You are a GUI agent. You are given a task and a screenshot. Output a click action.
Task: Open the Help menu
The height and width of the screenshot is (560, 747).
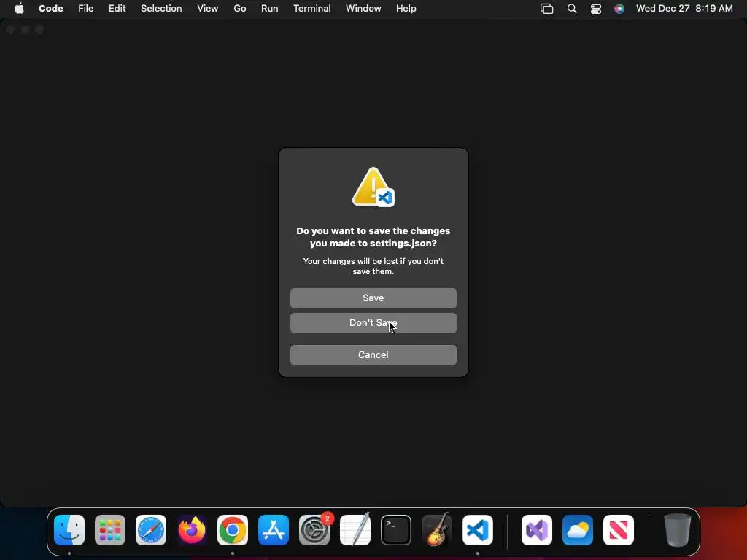(406, 9)
